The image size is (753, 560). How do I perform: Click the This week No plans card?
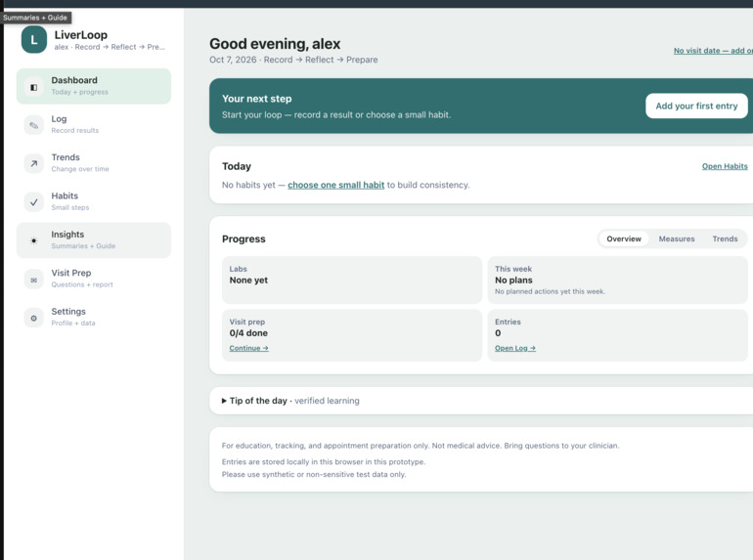pos(618,280)
